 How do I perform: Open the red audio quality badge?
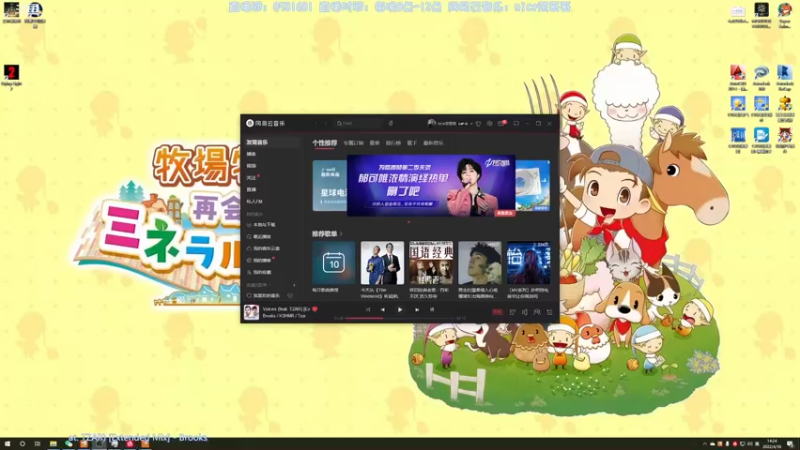point(497,312)
